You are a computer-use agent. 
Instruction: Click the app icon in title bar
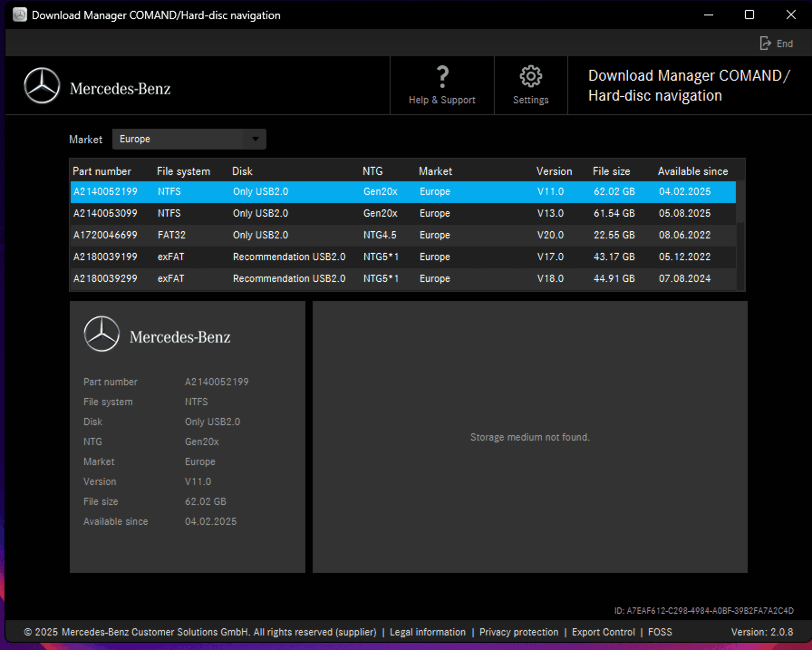[x=19, y=15]
